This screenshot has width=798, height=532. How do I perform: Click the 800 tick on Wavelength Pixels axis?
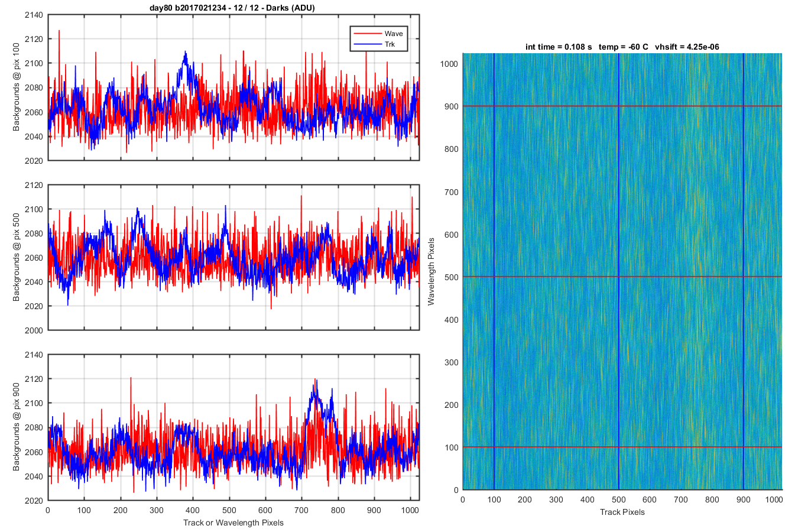pyautogui.click(x=452, y=149)
